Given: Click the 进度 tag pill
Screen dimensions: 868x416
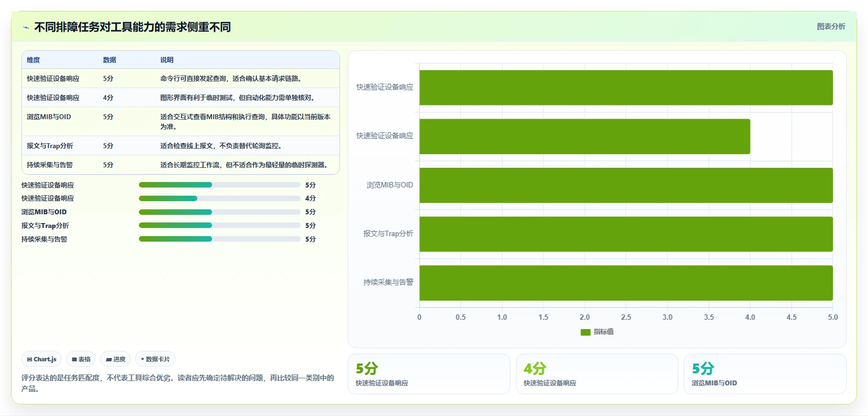Looking at the screenshot, I should pyautogui.click(x=115, y=360).
